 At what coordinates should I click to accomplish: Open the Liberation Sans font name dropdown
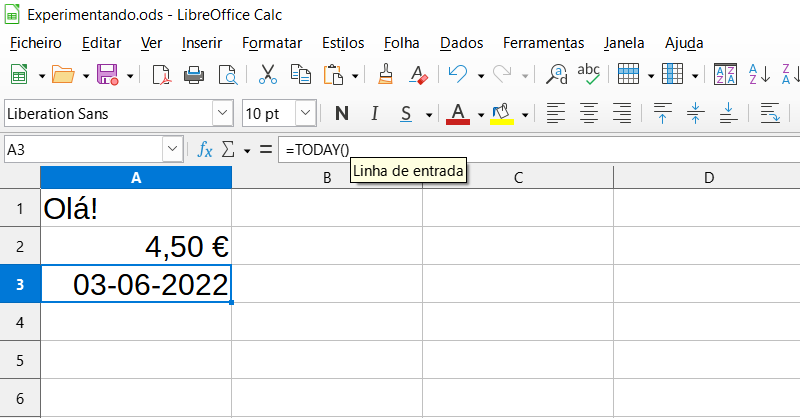(x=222, y=113)
